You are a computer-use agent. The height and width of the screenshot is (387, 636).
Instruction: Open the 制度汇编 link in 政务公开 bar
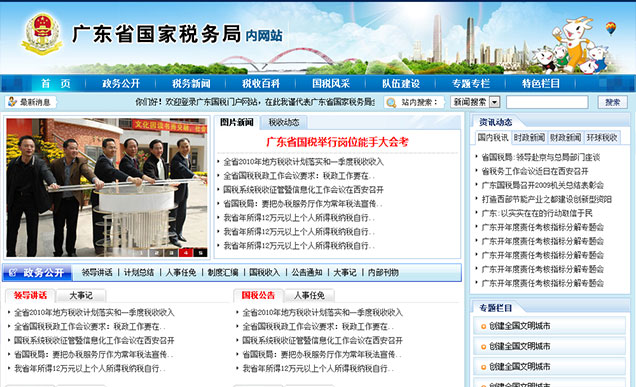click(223, 273)
